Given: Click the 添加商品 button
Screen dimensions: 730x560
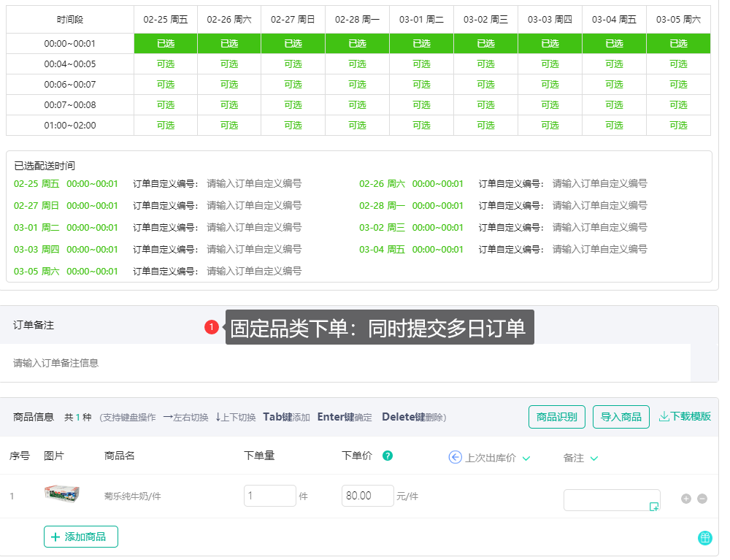Looking at the screenshot, I should (x=80, y=537).
